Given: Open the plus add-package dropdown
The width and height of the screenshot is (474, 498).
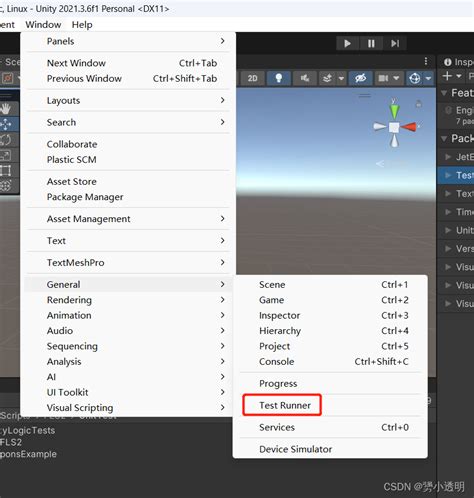Looking at the screenshot, I should point(452,76).
